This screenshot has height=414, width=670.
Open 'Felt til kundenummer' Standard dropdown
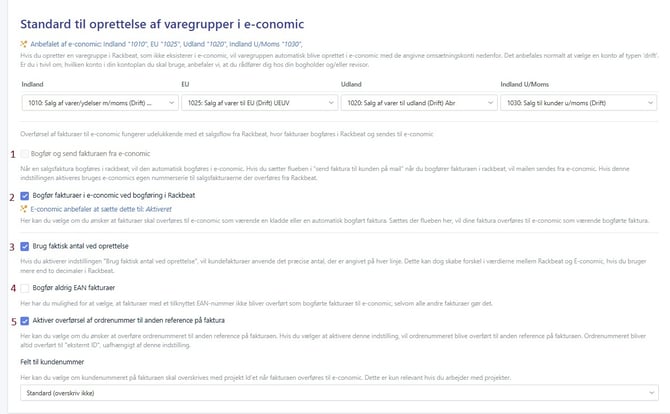[339, 393]
